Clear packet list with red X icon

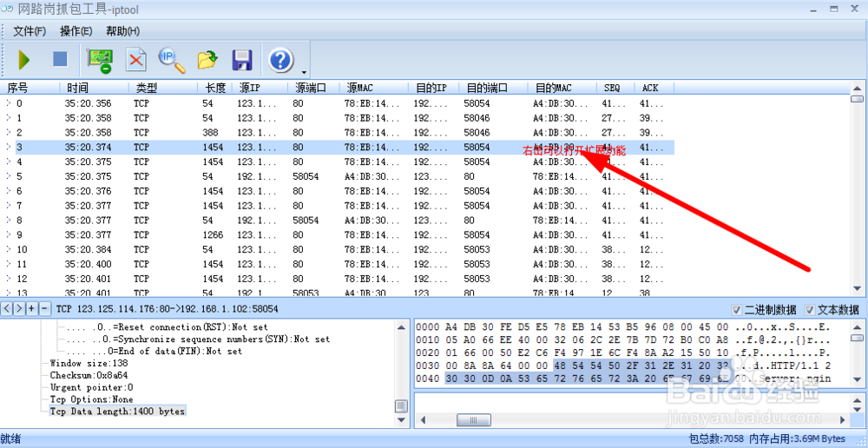tap(135, 60)
